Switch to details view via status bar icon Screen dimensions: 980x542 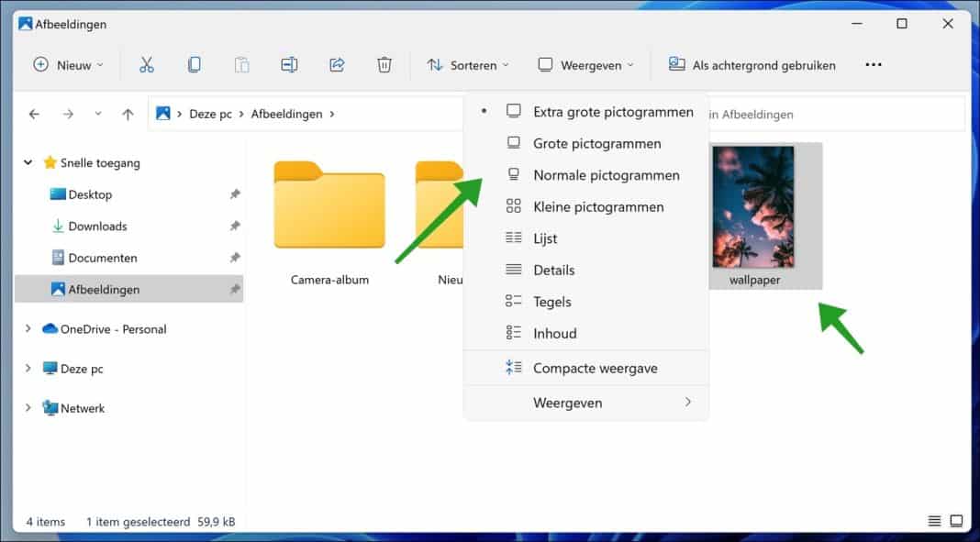(x=933, y=520)
